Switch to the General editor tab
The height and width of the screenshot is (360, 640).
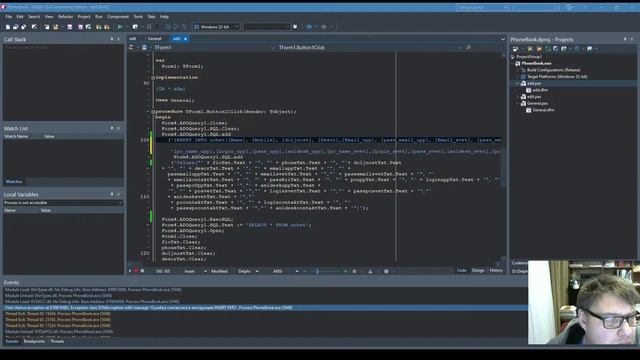tap(155, 39)
